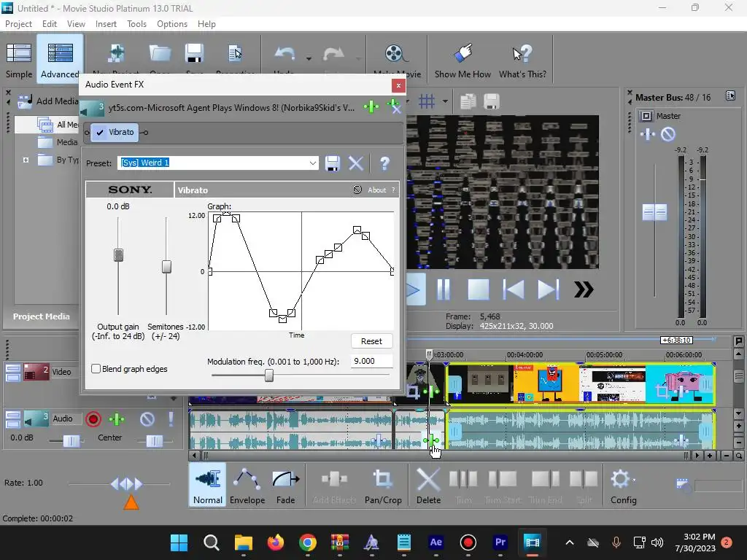
Task: Select Advanced mode layout
Action: point(60,60)
